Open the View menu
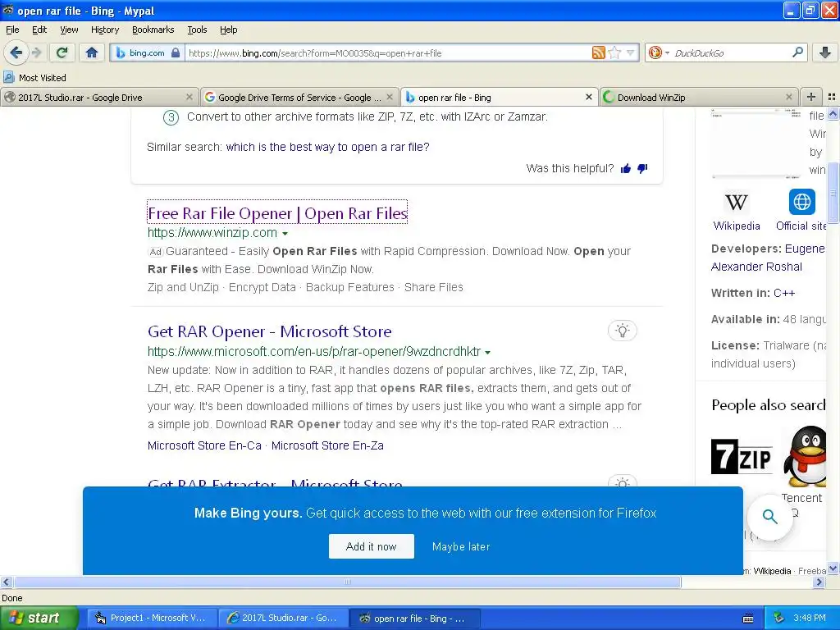The width and height of the screenshot is (840, 630). tap(69, 30)
